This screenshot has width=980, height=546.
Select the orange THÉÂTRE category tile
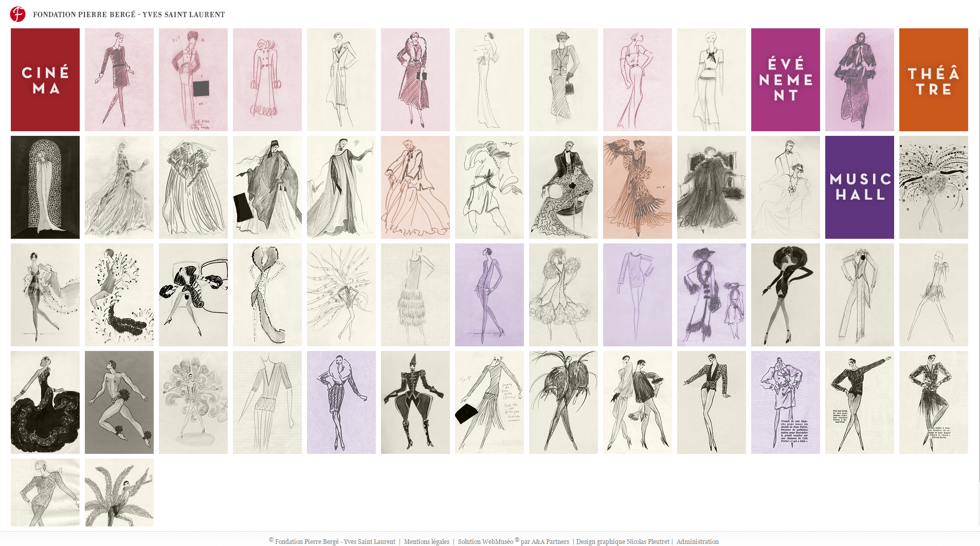coord(933,80)
